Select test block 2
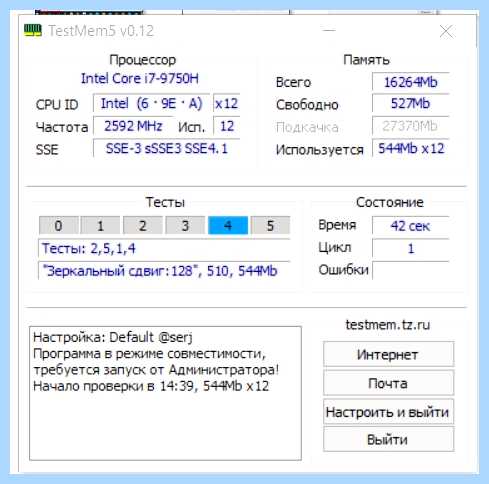Image resolution: width=489 pixels, height=484 pixels. [x=143, y=226]
